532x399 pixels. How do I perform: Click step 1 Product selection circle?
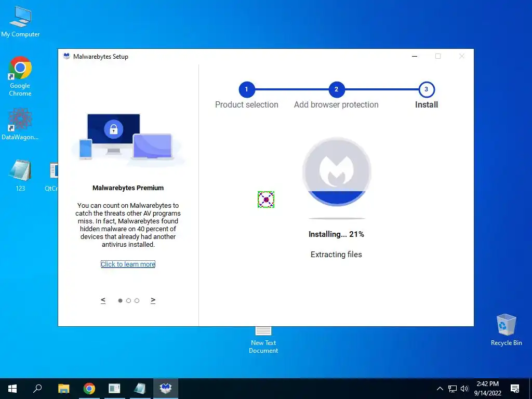click(x=246, y=89)
